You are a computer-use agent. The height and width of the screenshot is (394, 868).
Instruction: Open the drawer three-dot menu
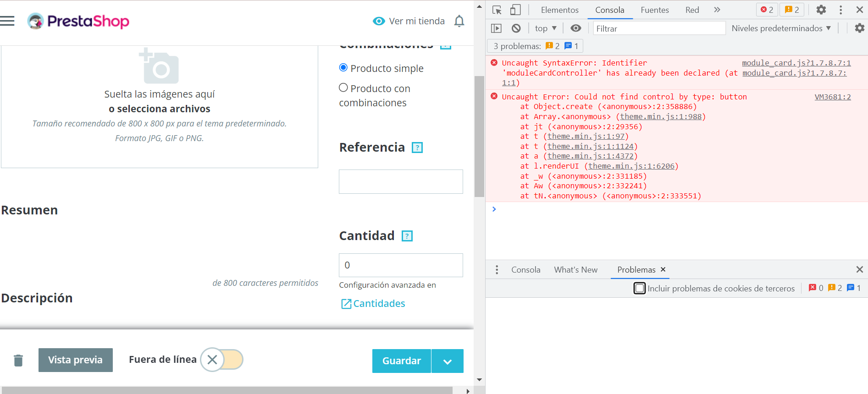[497, 270]
